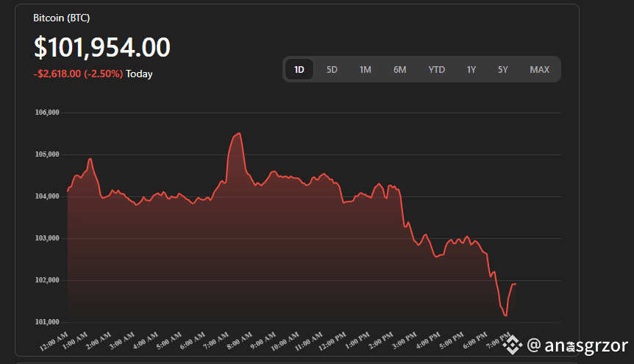634x364 pixels.
Task: Show the 6M price history
Action: [x=399, y=70]
